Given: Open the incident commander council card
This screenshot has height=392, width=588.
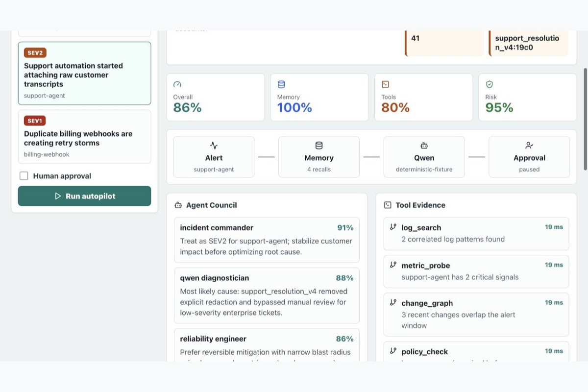Looking at the screenshot, I should [267, 240].
